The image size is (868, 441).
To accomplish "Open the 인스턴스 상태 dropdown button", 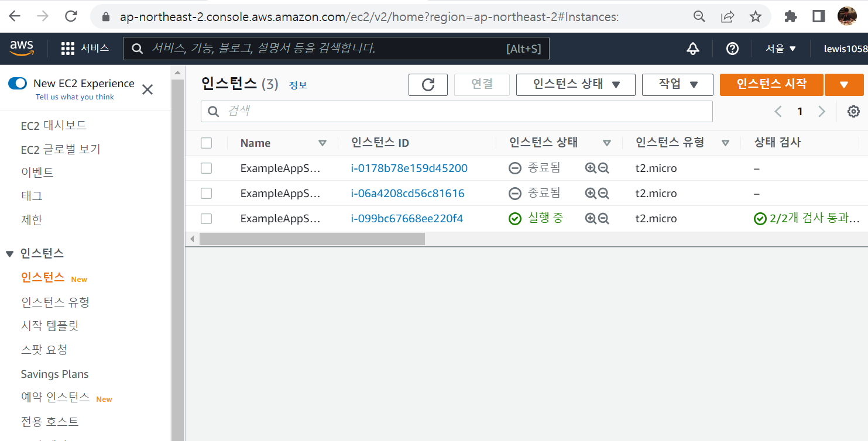I will pos(576,85).
